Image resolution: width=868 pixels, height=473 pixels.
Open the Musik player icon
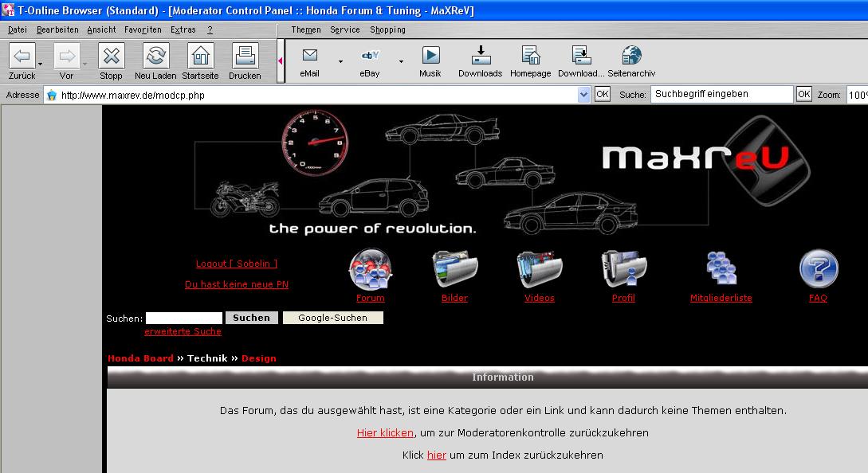pyautogui.click(x=430, y=56)
